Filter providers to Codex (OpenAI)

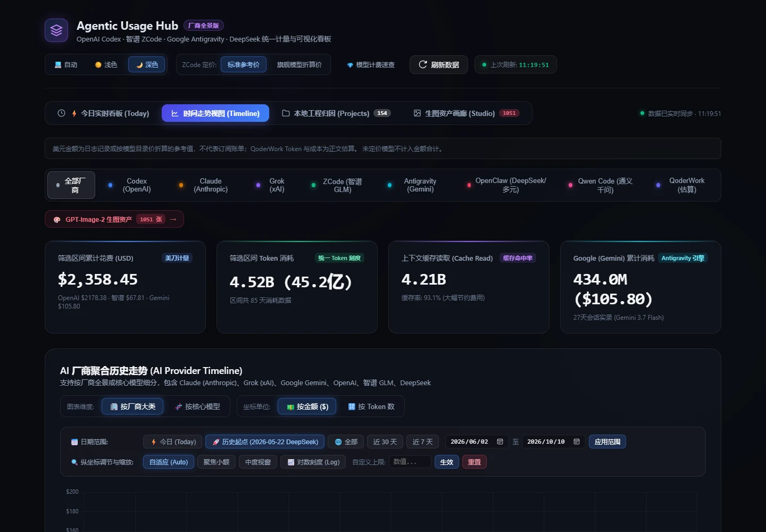tap(130, 185)
